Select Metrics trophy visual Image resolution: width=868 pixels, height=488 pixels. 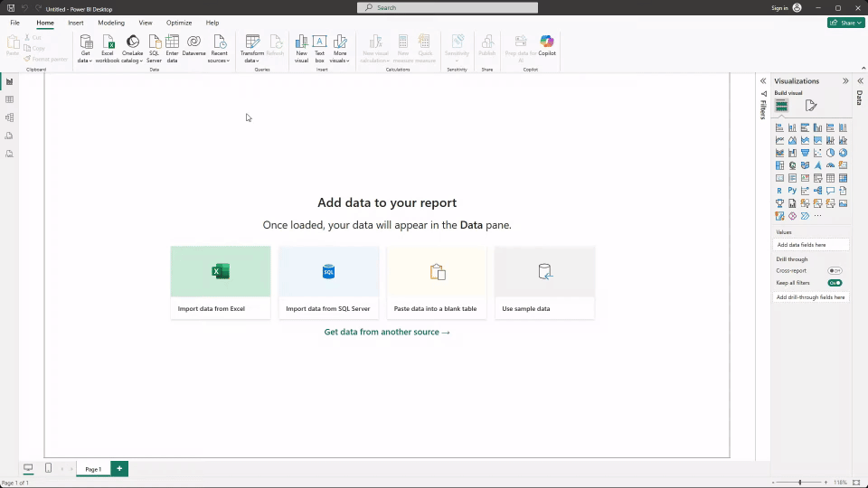pyautogui.click(x=779, y=203)
